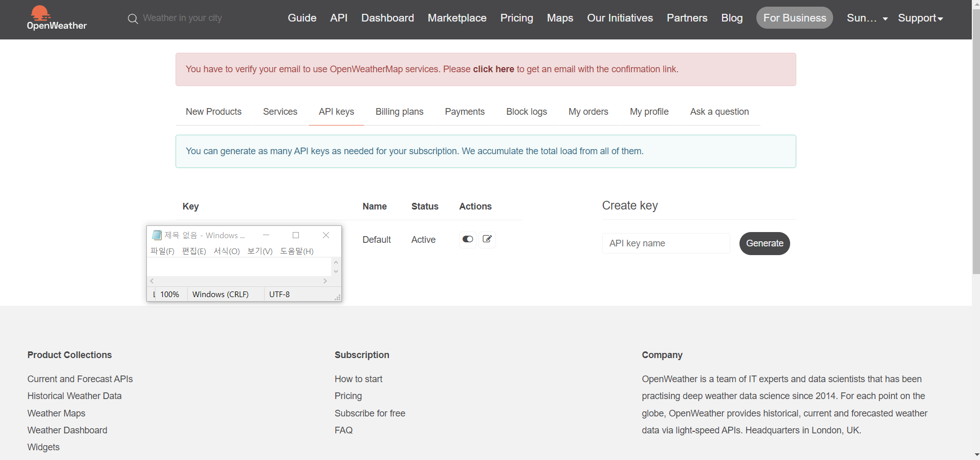Open Subscribe for free footer link
Screen dimensions: 980x460
click(x=369, y=413)
